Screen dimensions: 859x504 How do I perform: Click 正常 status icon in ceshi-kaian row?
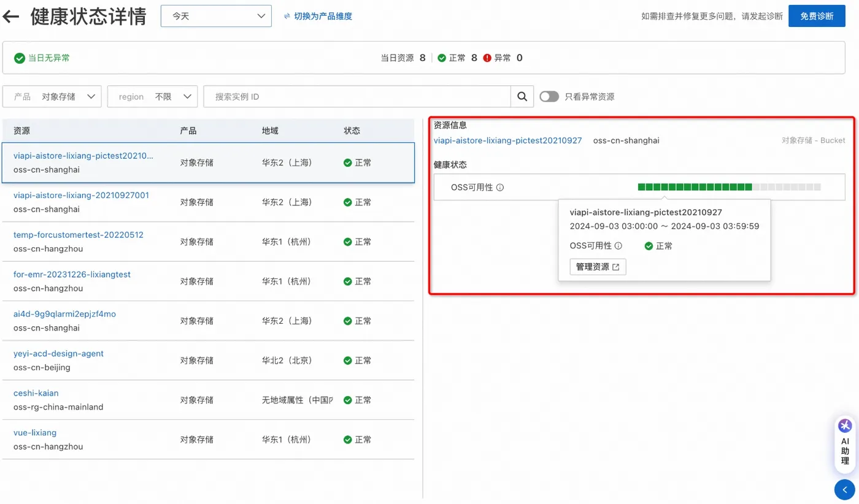click(x=348, y=400)
